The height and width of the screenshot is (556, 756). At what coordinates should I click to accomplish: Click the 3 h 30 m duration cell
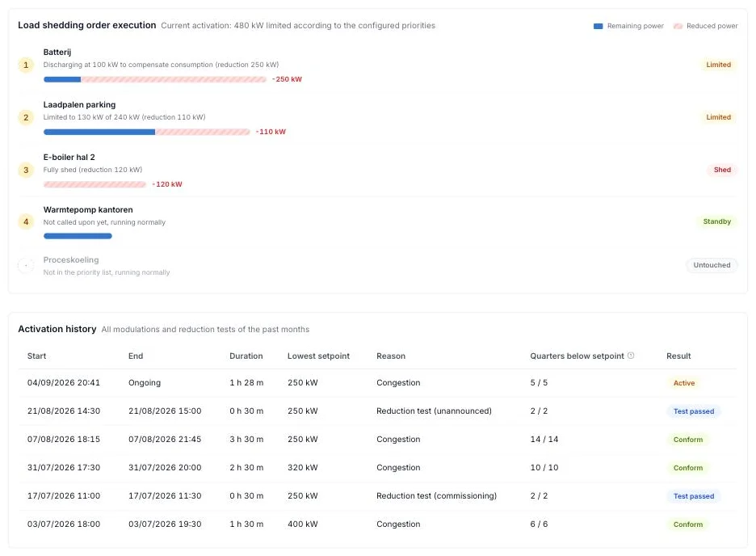point(246,440)
